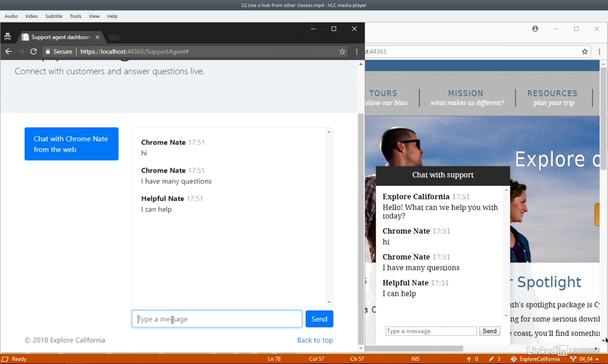The width and height of the screenshot is (608, 364).
Task: Click the incognito icon in Chrome
Action: coord(7,37)
